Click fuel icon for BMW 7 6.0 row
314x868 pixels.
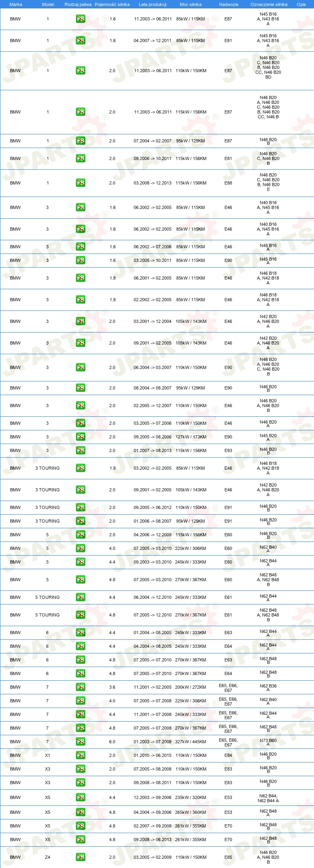point(80,742)
